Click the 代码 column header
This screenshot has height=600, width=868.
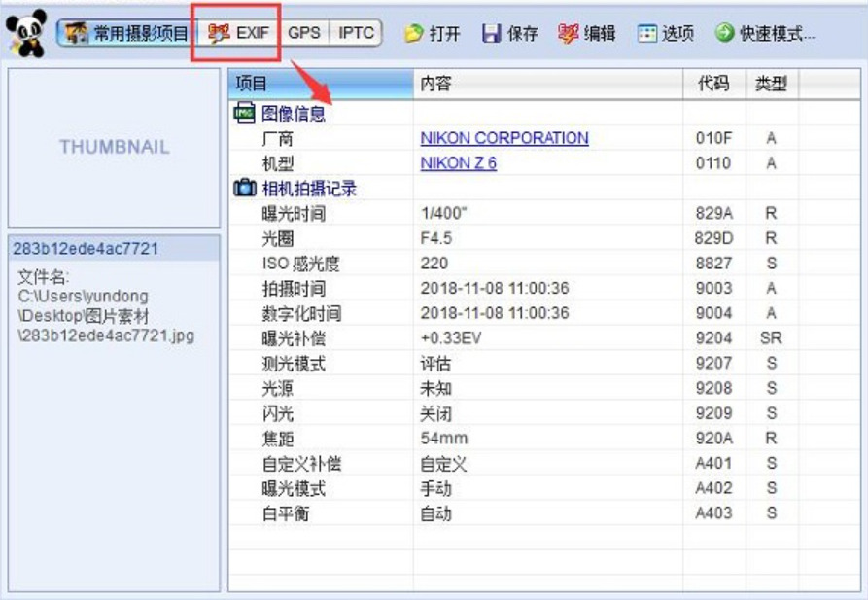714,84
